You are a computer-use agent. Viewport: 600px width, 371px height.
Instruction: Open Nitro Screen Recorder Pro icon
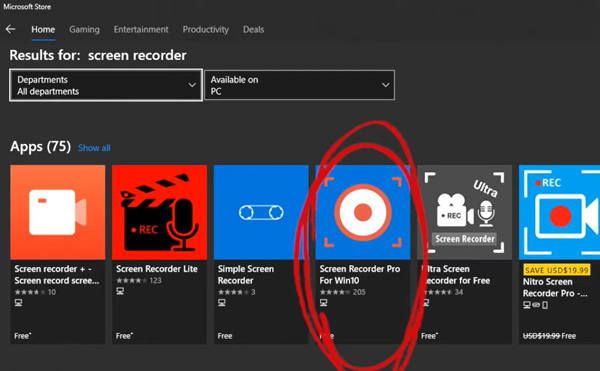(559, 212)
